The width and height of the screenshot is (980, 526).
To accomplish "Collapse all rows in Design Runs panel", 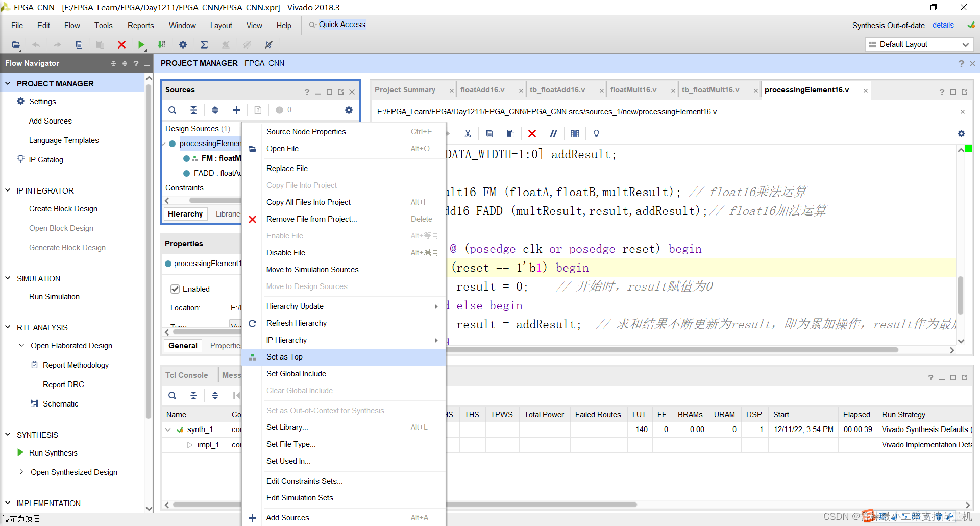I will point(193,395).
